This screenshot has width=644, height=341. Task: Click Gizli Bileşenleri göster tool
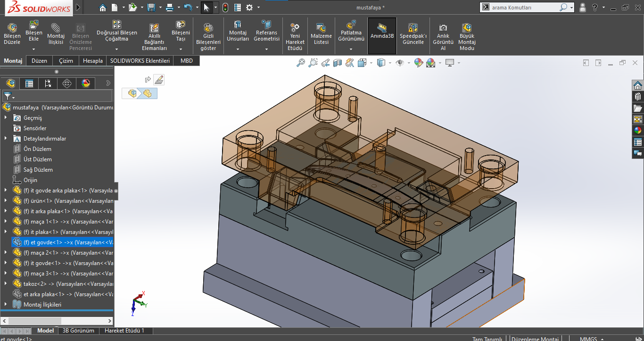(208, 37)
